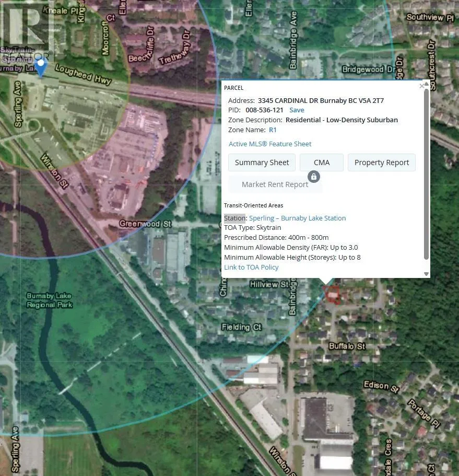Click Burnaby Lake Regional Park map label
The height and width of the screenshot is (476, 459).
pyautogui.click(x=50, y=300)
